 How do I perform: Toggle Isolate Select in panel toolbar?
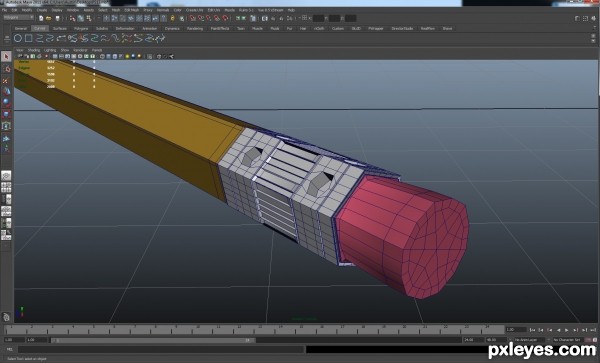150,56
